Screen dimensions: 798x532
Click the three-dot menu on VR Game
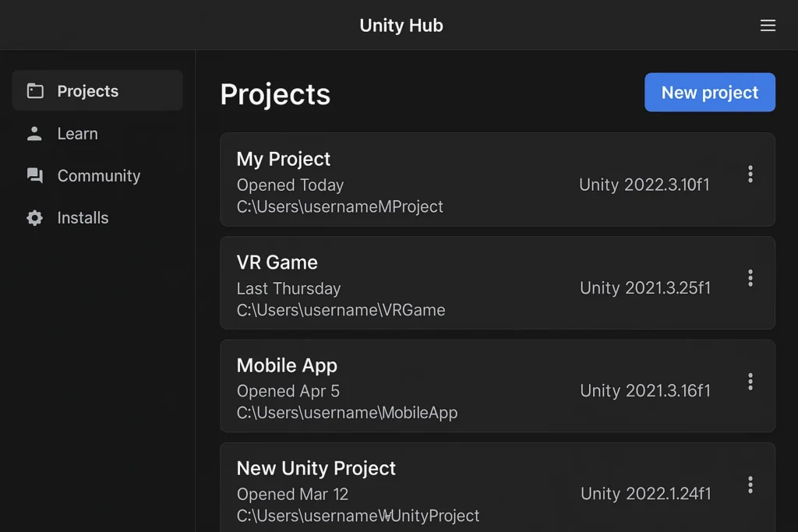[x=750, y=278]
